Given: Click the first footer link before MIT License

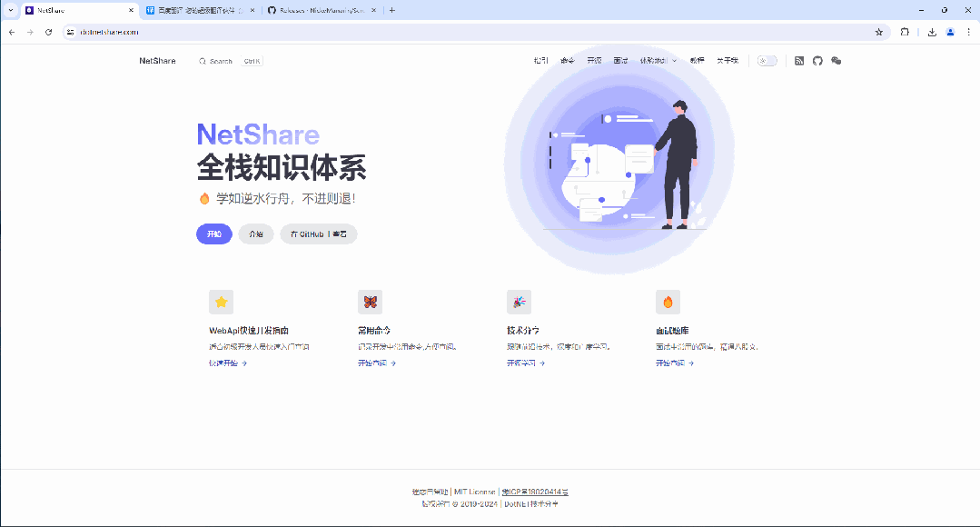Looking at the screenshot, I should (430, 492).
